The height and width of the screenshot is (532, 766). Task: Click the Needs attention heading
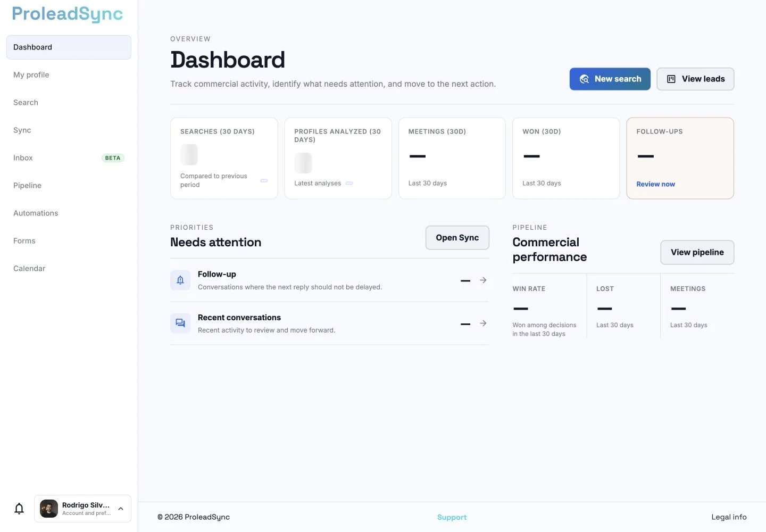pyautogui.click(x=216, y=242)
